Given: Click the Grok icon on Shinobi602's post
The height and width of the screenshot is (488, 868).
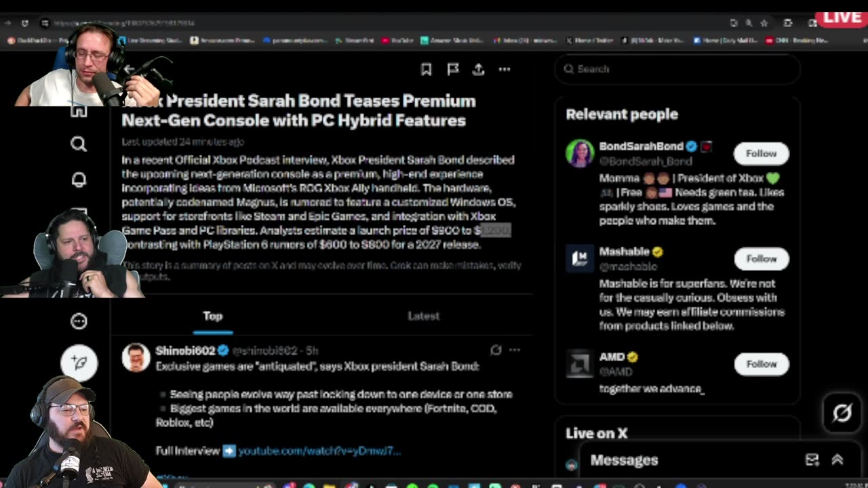Looking at the screenshot, I should pos(496,350).
